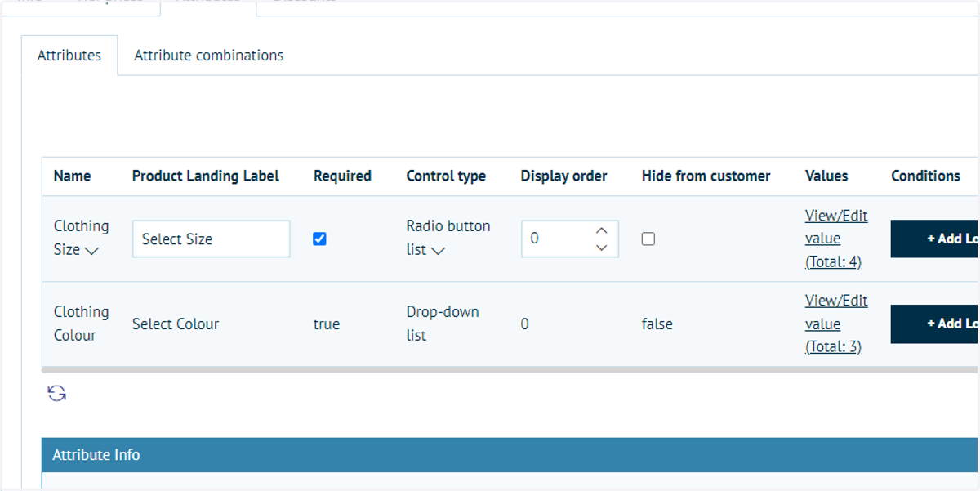Expand the Clothing Size name dropdown

coord(91,251)
